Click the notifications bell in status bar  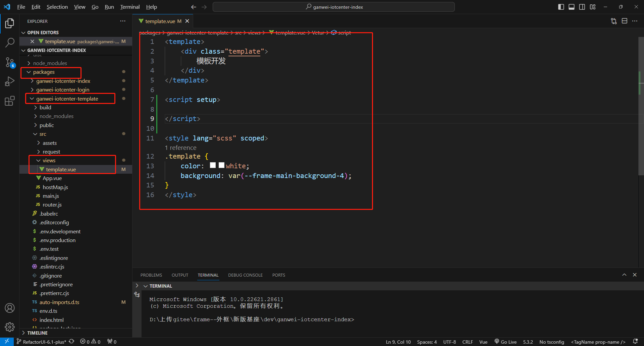click(635, 342)
